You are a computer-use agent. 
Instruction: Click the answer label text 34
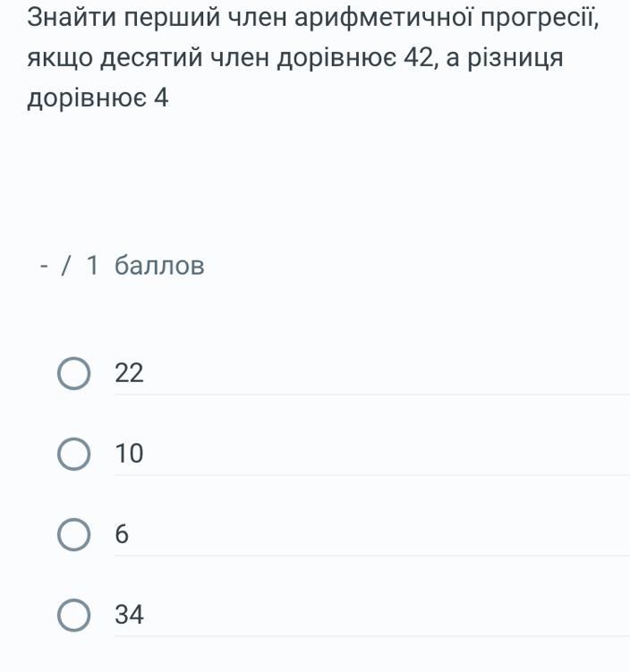[129, 615]
